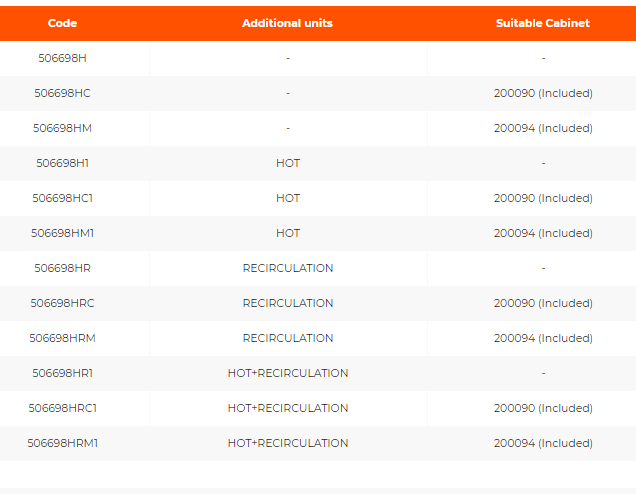The height and width of the screenshot is (494, 636).
Task: Click the code 506698HM cell
Action: click(x=62, y=128)
